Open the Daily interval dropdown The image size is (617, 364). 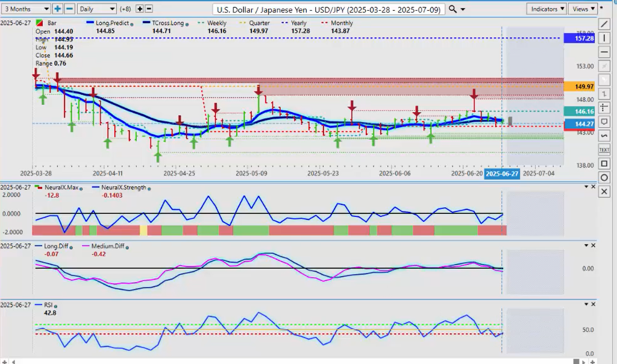(96, 9)
